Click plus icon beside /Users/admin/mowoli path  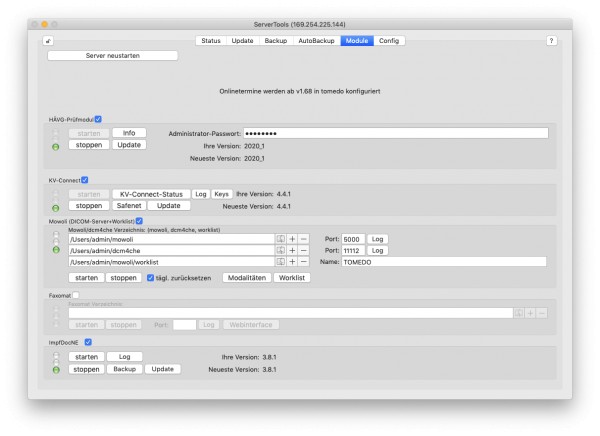tap(292, 239)
